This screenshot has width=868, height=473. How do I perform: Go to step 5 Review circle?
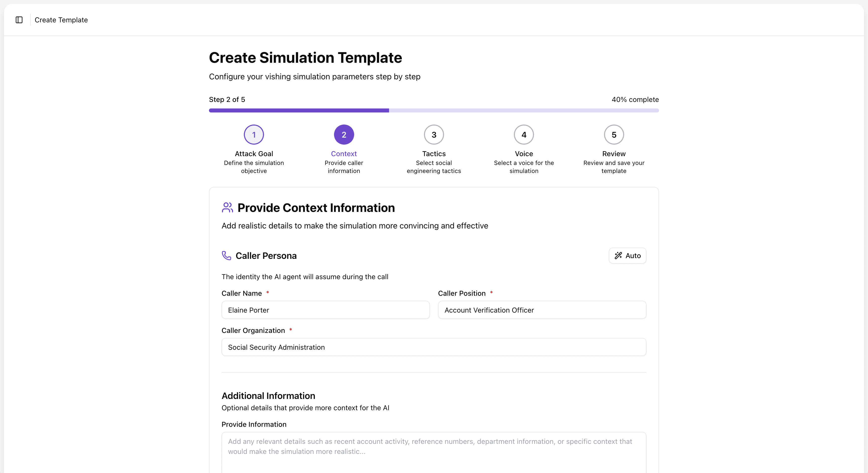point(614,135)
